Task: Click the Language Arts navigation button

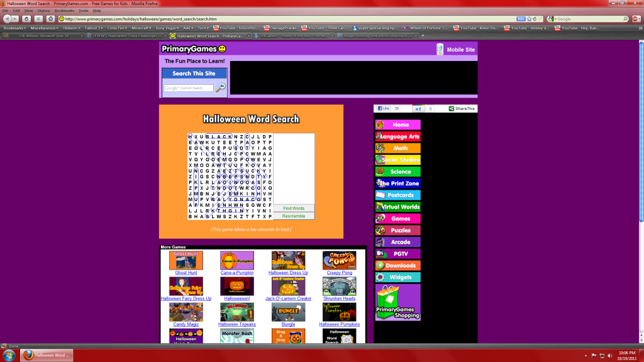Action: [398, 136]
